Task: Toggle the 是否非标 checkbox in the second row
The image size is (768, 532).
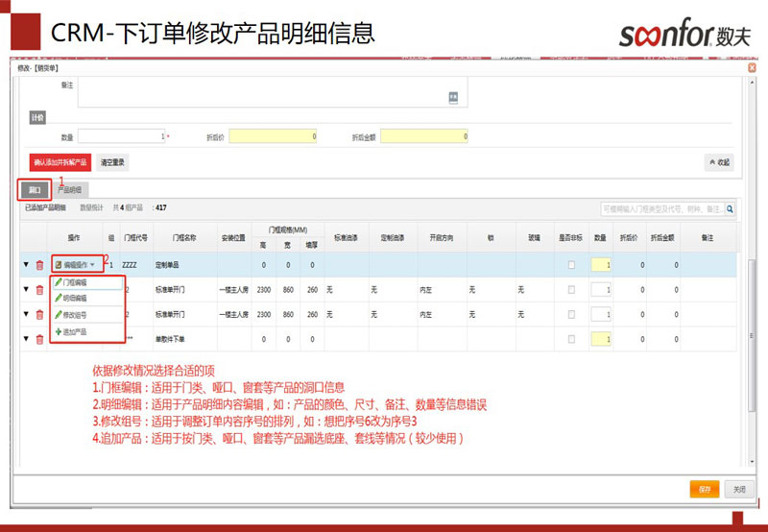Action: [x=571, y=289]
